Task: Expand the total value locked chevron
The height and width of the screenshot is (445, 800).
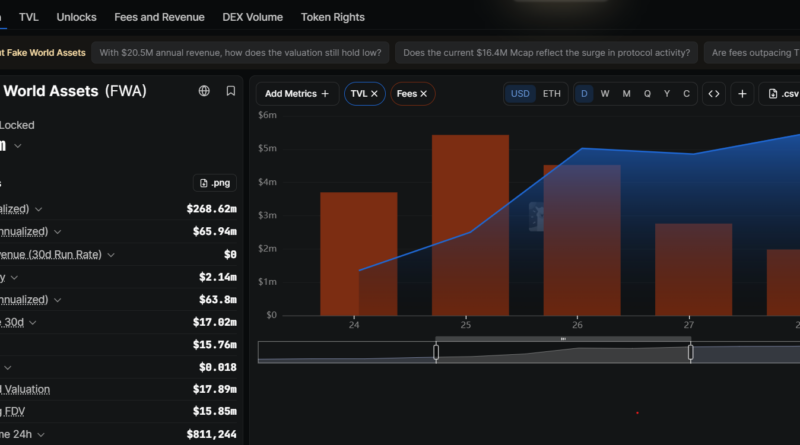Action: (x=18, y=146)
